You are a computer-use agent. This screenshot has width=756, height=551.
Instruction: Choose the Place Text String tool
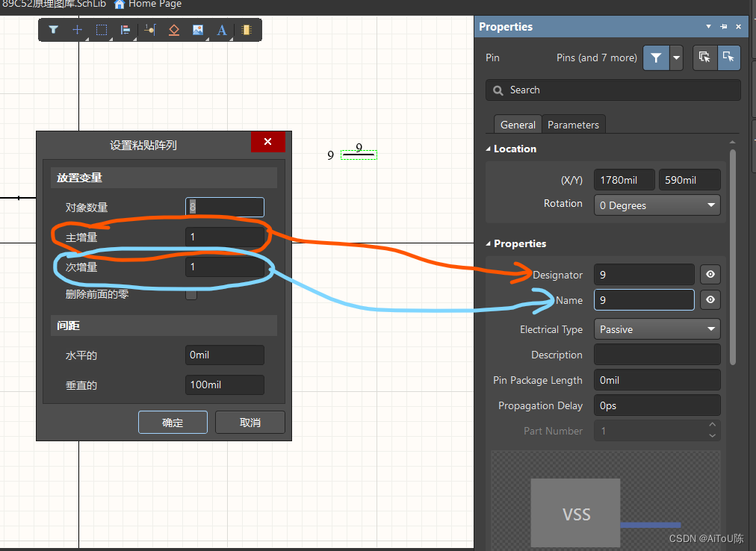[222, 30]
